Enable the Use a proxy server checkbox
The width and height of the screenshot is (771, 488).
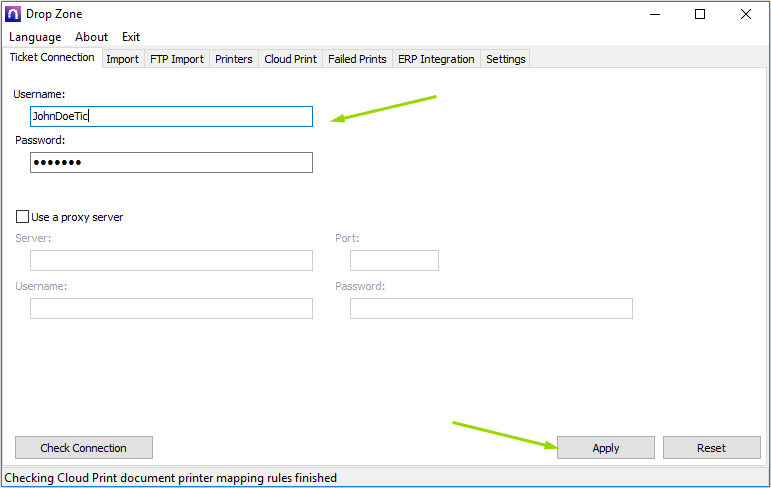22,217
